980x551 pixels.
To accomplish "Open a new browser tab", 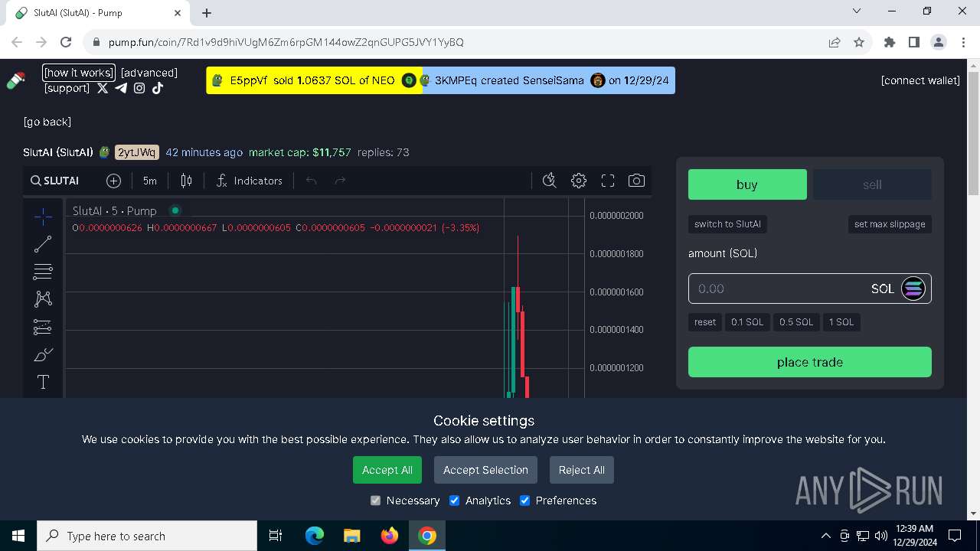I will (x=207, y=13).
